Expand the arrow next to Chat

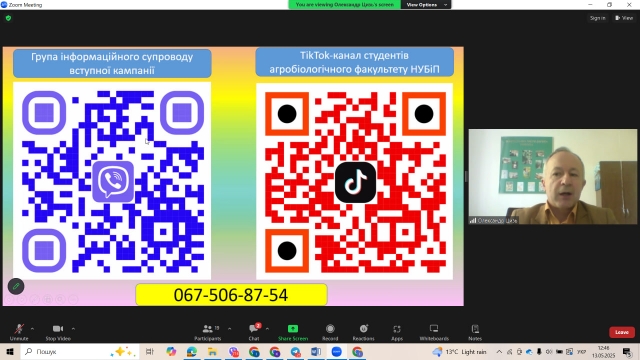pos(267,329)
